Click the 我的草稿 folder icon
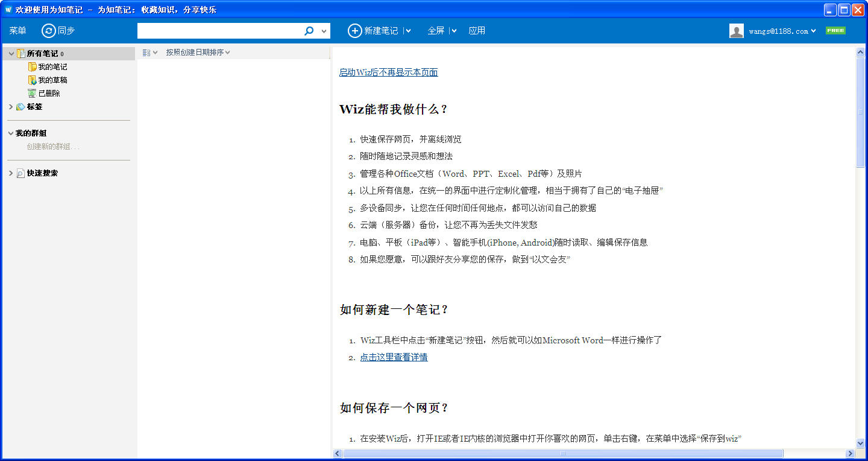This screenshot has height=461, width=868. click(x=33, y=80)
